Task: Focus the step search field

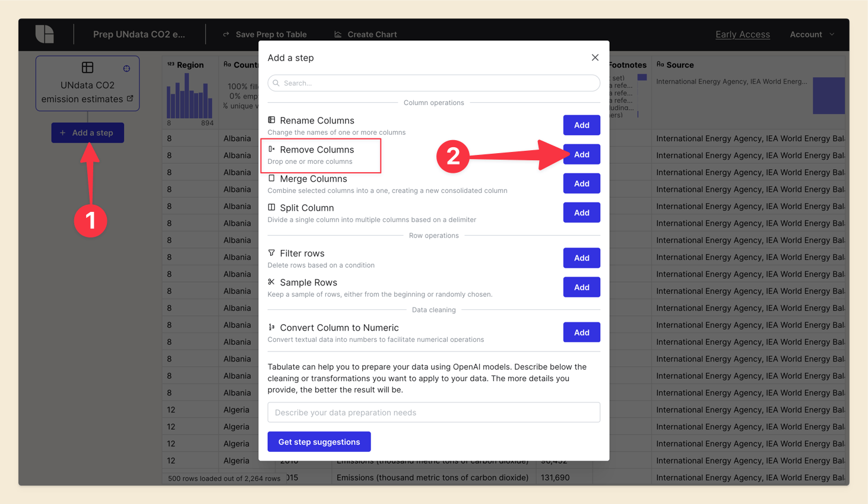Action: [434, 83]
